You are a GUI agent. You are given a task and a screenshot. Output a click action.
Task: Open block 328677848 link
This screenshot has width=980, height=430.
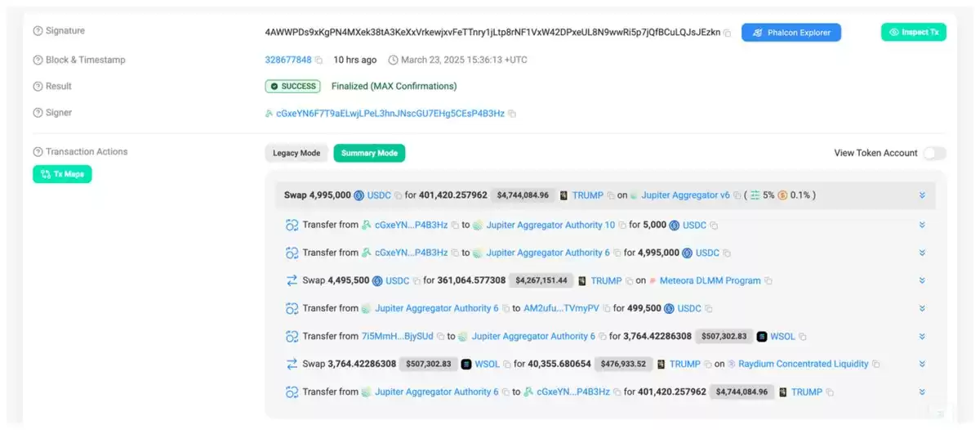coord(288,60)
